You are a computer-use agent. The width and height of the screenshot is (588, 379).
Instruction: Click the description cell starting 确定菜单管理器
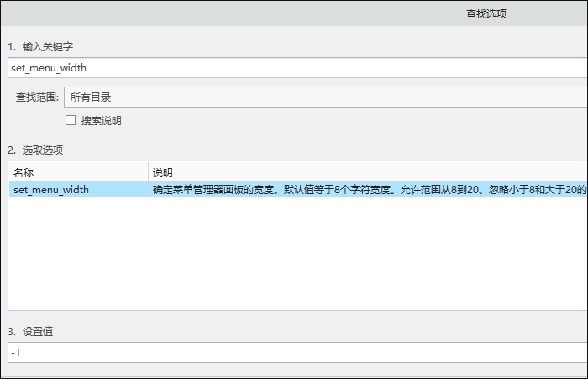click(370, 190)
